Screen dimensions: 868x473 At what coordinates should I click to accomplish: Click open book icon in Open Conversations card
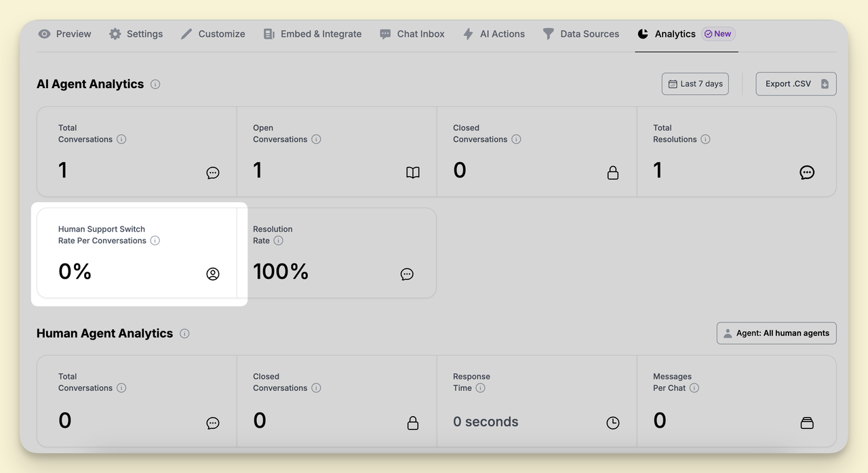point(413,173)
